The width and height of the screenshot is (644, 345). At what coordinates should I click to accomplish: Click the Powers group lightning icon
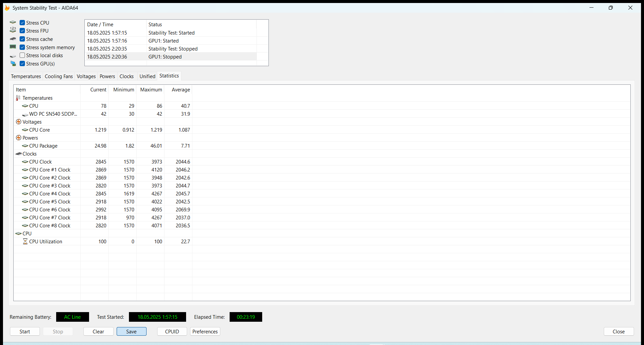19,138
